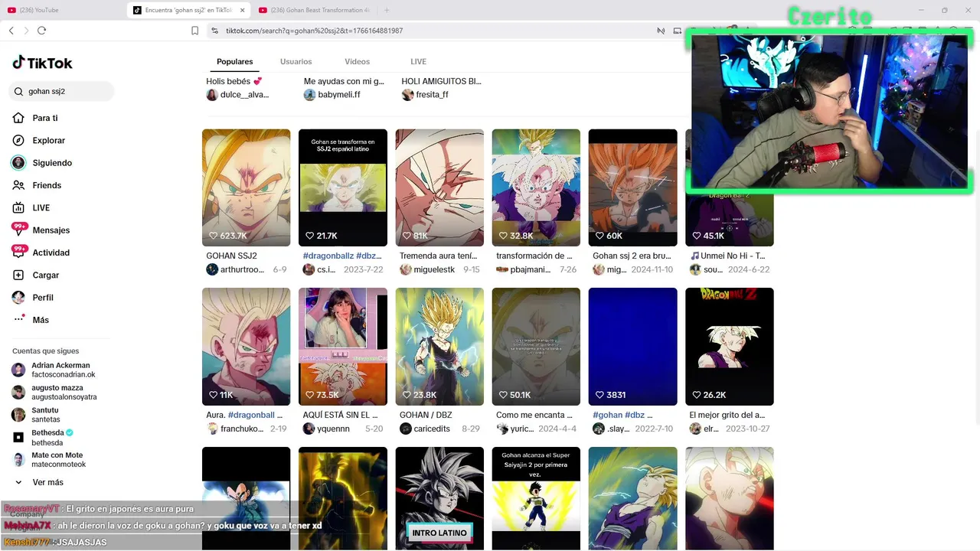Open GOHAN / DBZ video thumbnail
Viewport: 980px width, 551px height.
[x=439, y=347]
